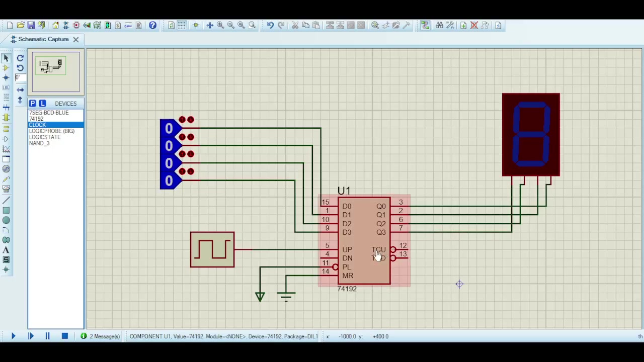Toggle wire autorouter button
Viewport: 644px width, 362px height.
(x=425, y=25)
